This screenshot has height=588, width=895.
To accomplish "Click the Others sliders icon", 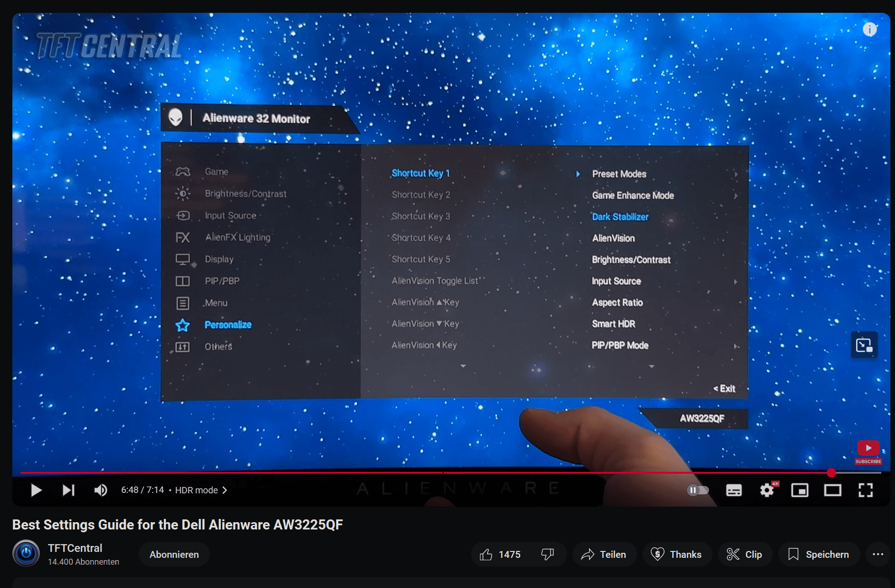I will pyautogui.click(x=182, y=347).
